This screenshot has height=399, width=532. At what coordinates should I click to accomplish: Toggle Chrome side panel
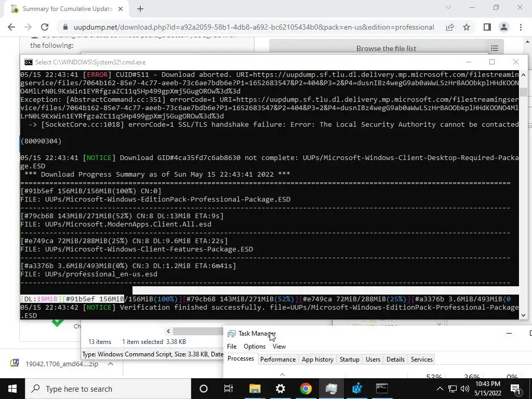point(487,27)
